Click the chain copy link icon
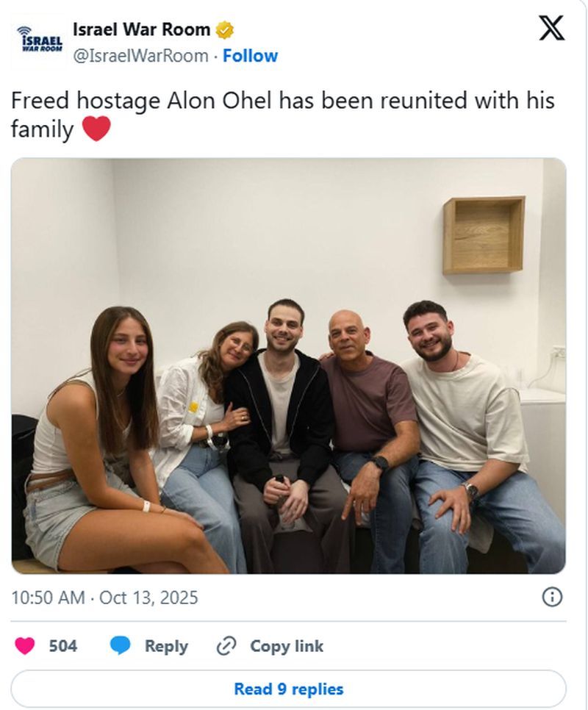This screenshot has width=588, height=710. [x=225, y=646]
